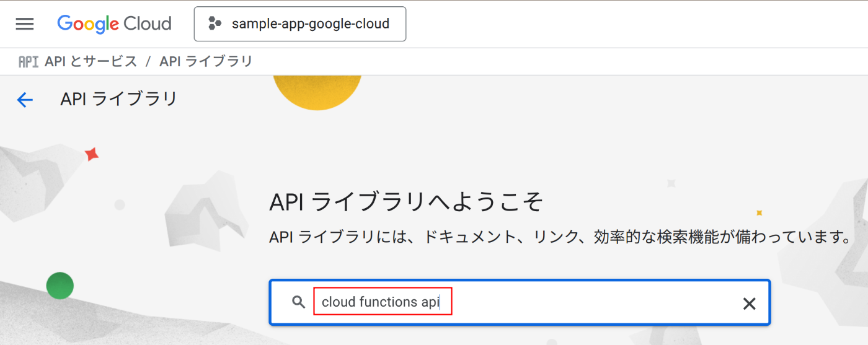Screen dimensions: 868x345
Task: Open the hamburger navigation menu
Action: pos(25,24)
